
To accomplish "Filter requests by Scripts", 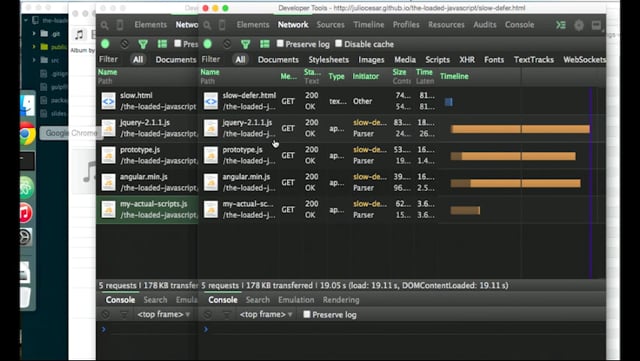I will click(438, 60).
